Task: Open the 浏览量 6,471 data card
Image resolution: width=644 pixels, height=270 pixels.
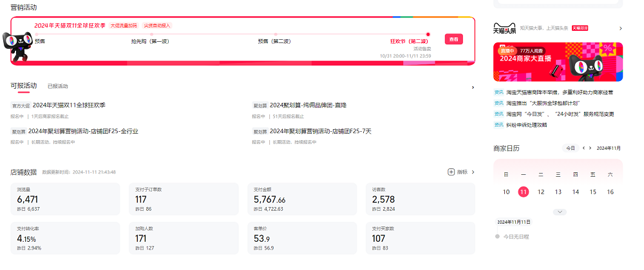Action: pyautogui.click(x=65, y=199)
